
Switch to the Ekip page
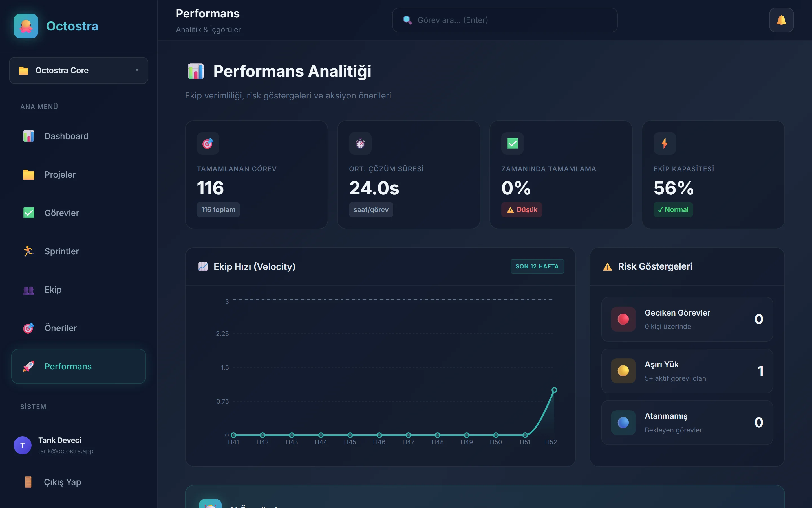click(78, 290)
